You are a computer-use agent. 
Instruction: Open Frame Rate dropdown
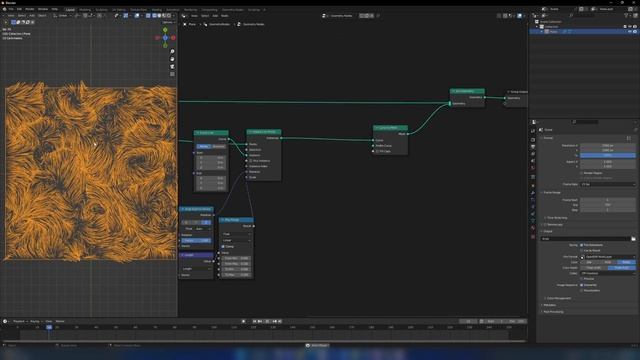click(608, 184)
